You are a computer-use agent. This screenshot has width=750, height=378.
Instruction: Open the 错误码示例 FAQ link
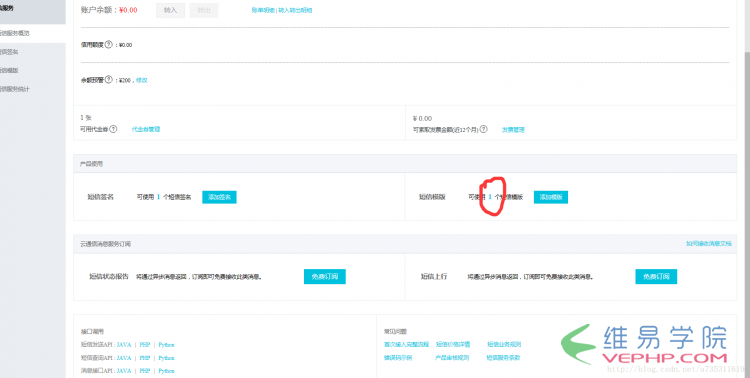click(398, 358)
